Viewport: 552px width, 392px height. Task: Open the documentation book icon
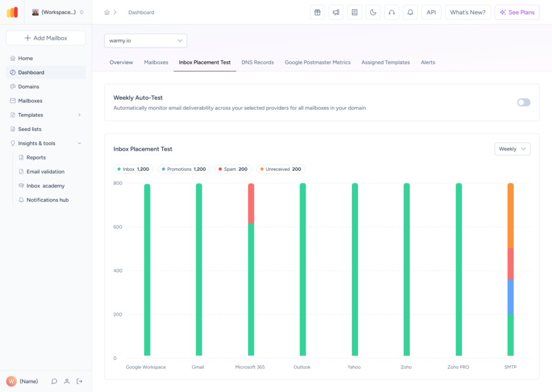point(354,12)
